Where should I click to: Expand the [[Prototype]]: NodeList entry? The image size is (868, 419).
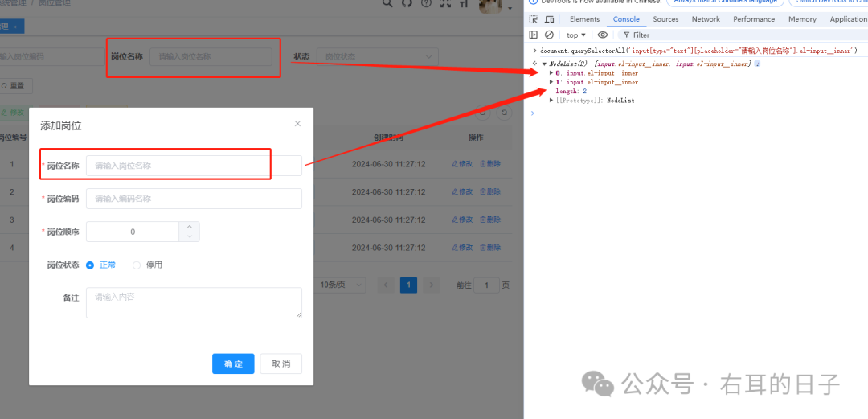(551, 101)
